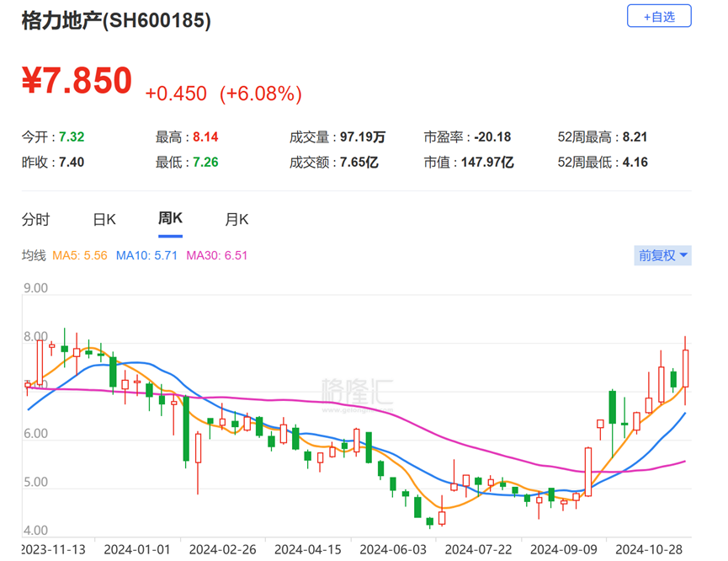Click the 2023-11-13 date axis label
Image resolution: width=728 pixels, height=561 pixels.
[53, 550]
